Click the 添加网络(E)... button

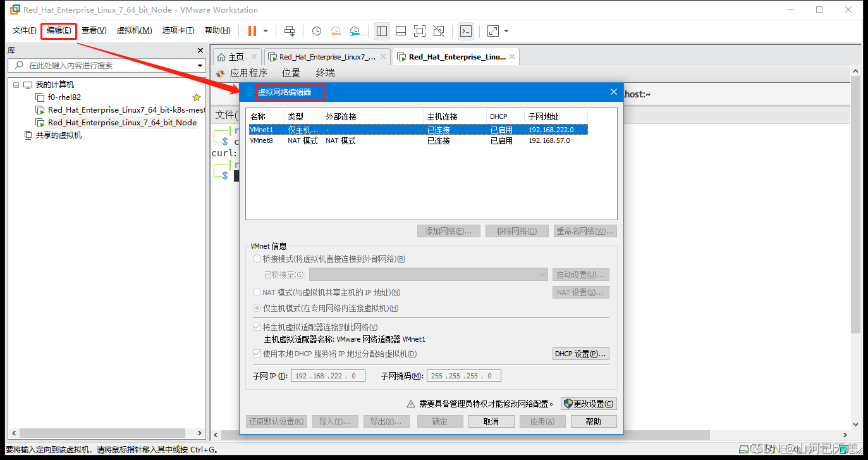[x=448, y=231]
